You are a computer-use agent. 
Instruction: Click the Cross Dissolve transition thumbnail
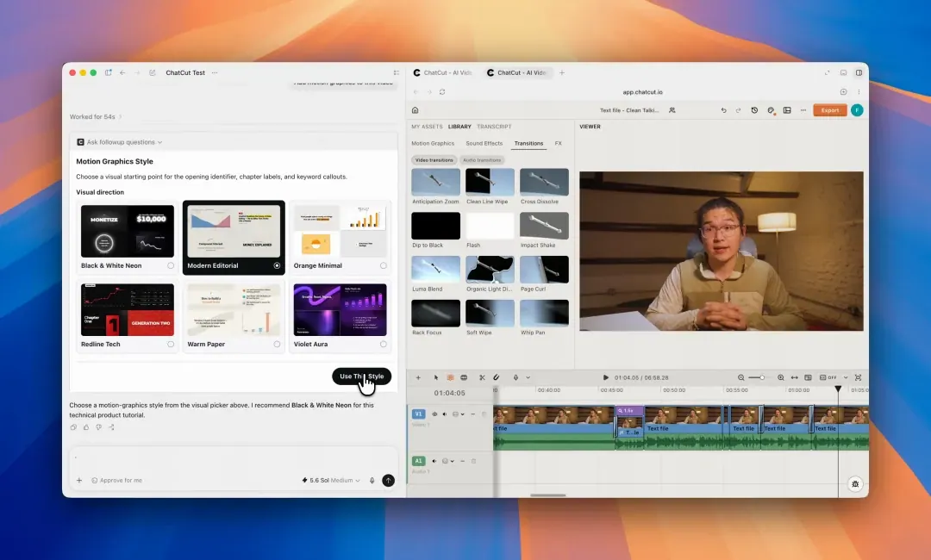pyautogui.click(x=544, y=182)
